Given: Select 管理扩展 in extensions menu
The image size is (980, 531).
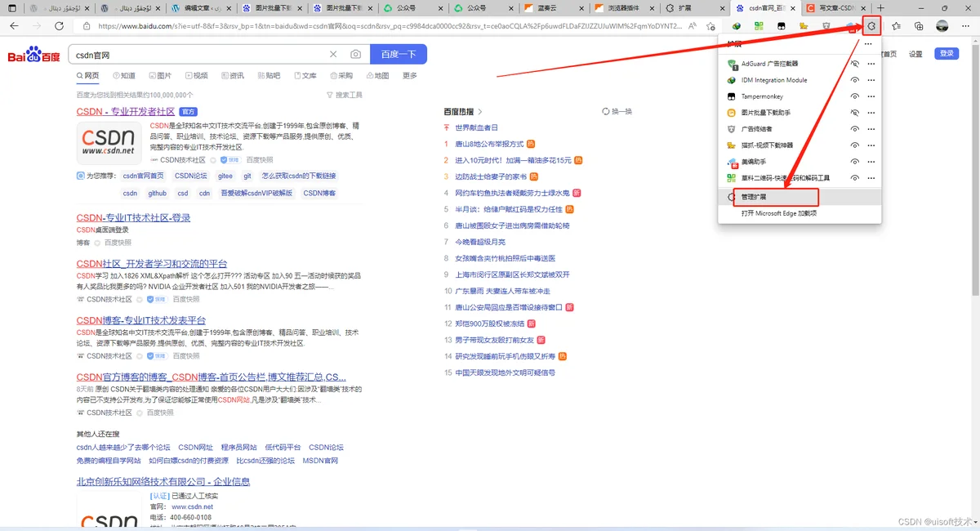Looking at the screenshot, I should point(799,197).
